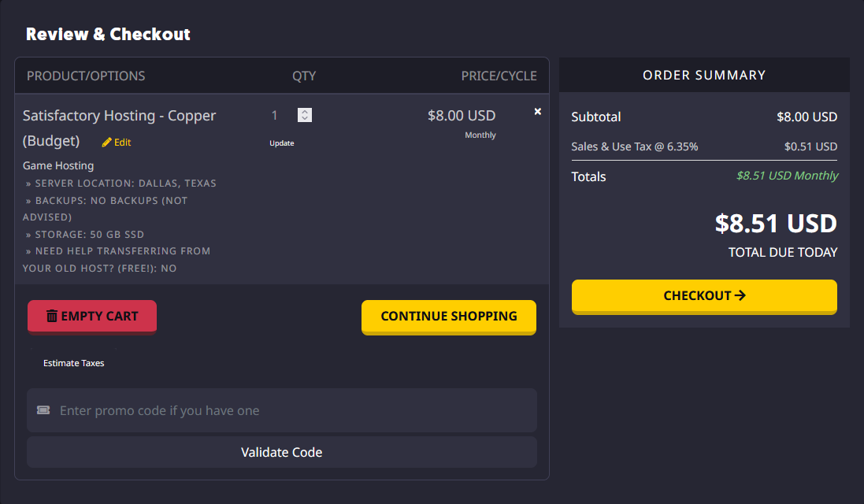The height and width of the screenshot is (504, 864).
Task: Click the quantity field showing 1
Action: point(274,115)
